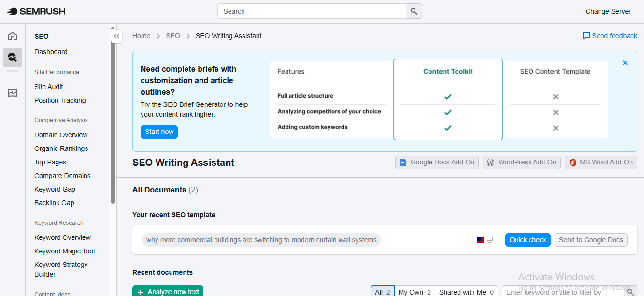644x296 pixels.
Task: Select the Shared with Me tab
Action: click(x=466, y=292)
